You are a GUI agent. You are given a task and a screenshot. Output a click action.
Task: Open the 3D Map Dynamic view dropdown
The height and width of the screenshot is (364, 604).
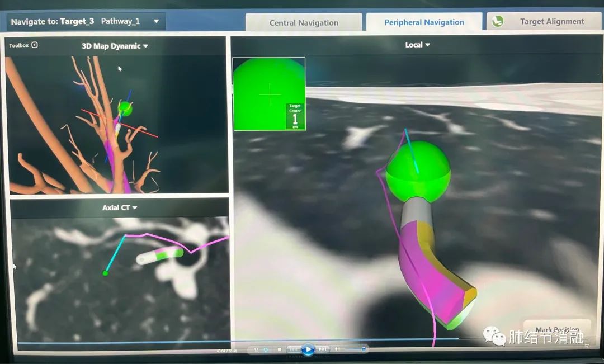point(145,46)
